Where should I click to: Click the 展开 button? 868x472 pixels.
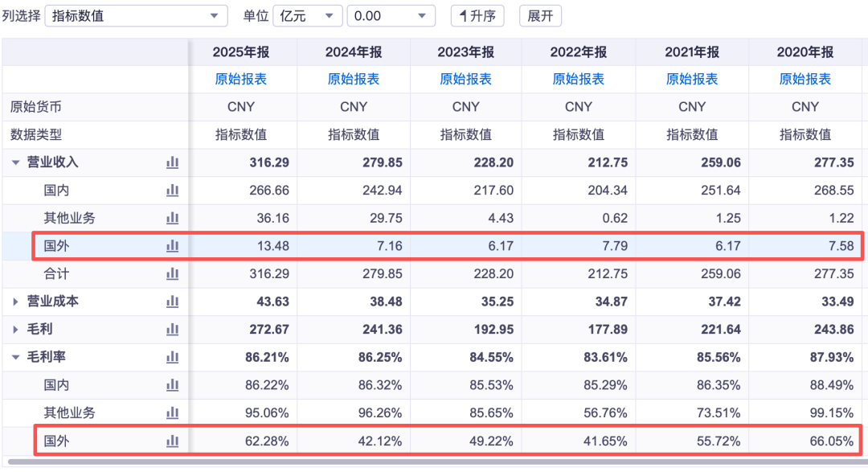click(x=540, y=16)
